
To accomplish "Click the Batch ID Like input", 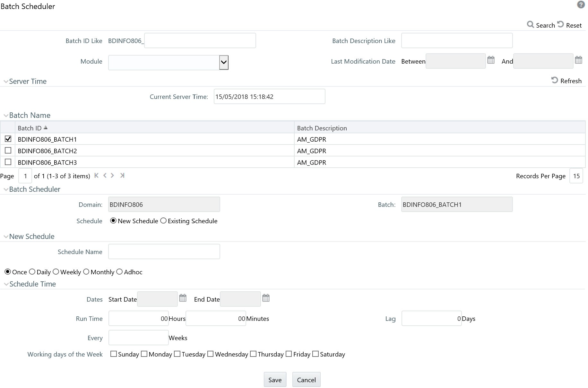I will [x=200, y=40].
